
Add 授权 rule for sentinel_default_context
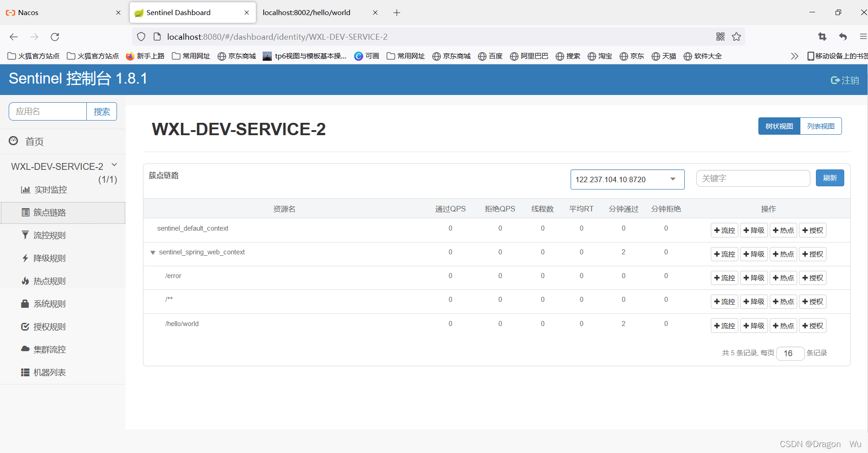(x=812, y=230)
